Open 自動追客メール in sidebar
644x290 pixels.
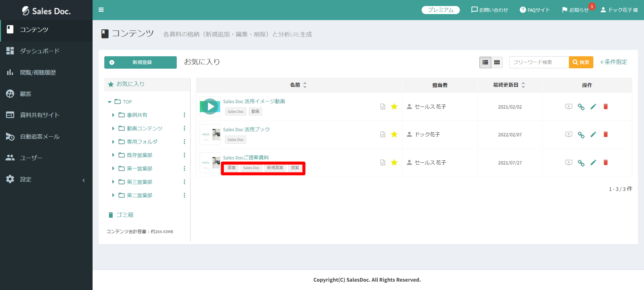[x=46, y=136]
